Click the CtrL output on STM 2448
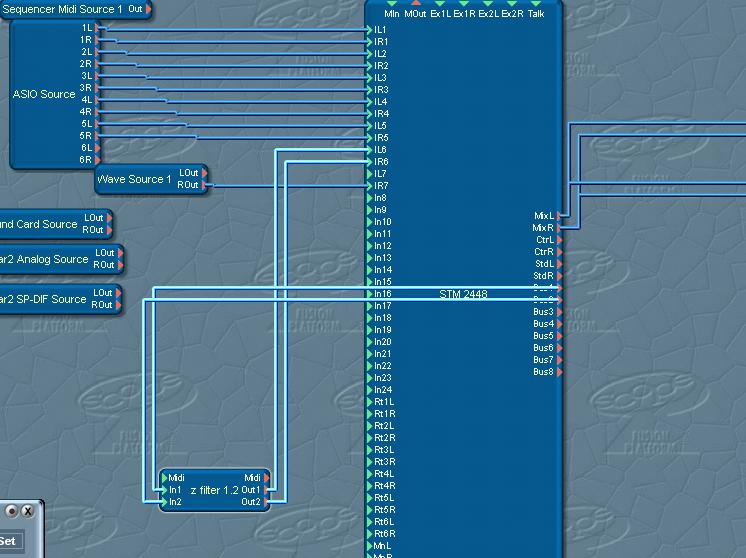The image size is (746, 558). [560, 240]
